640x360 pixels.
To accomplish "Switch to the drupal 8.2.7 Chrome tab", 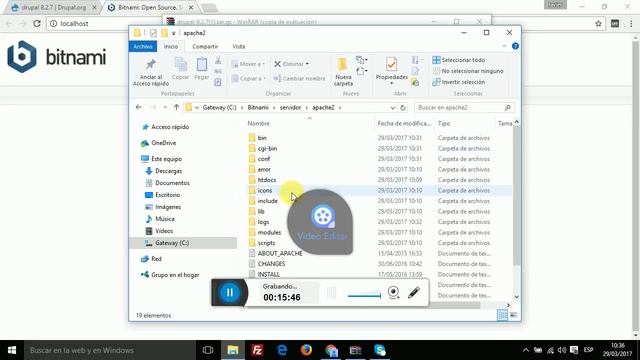I will 54,7.
